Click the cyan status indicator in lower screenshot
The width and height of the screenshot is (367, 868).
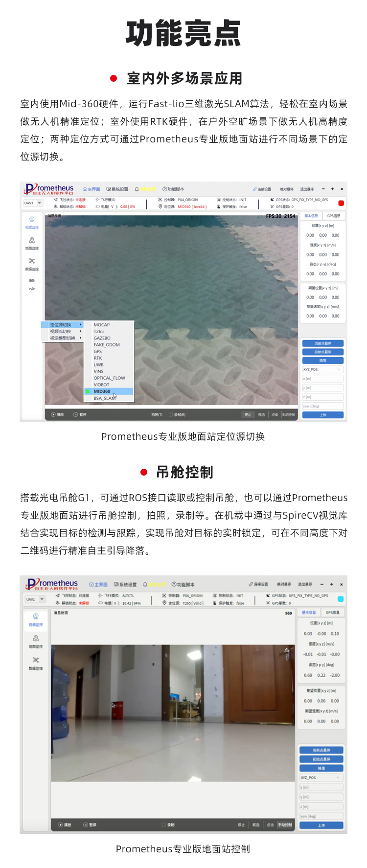point(341,599)
